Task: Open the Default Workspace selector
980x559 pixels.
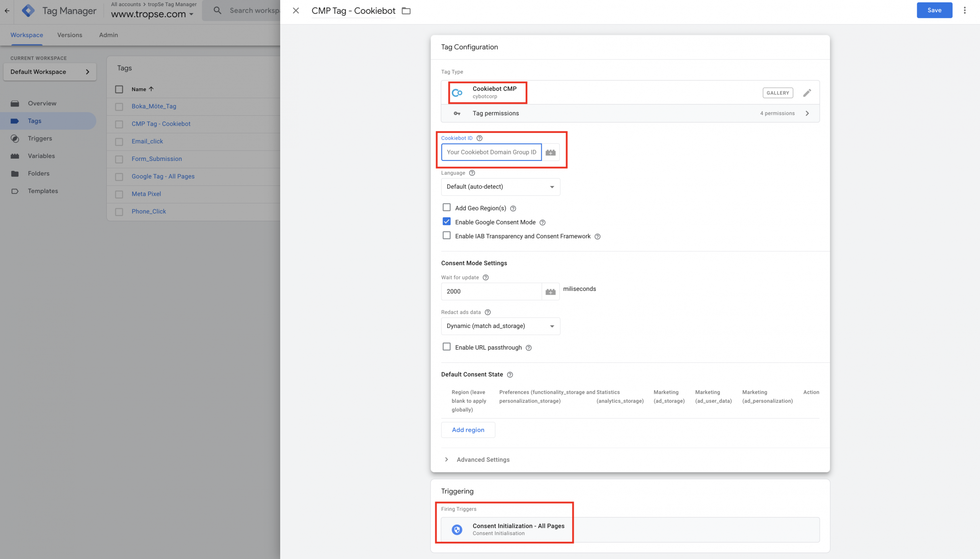Action: pyautogui.click(x=50, y=72)
